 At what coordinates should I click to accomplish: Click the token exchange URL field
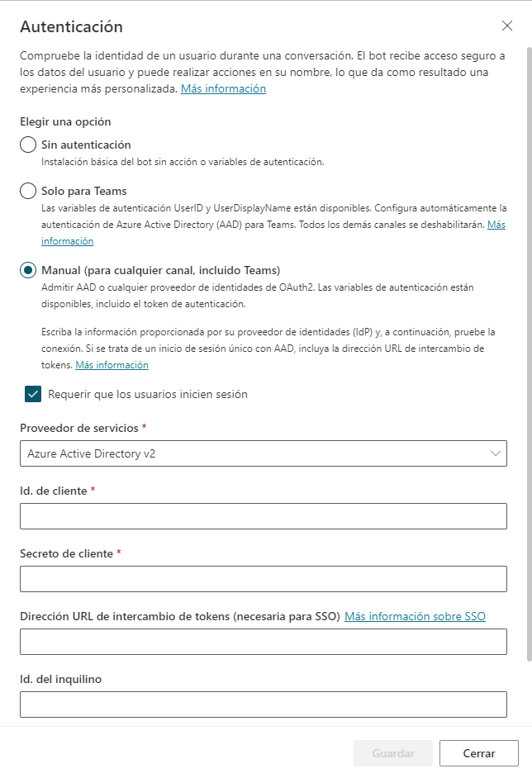point(263,641)
